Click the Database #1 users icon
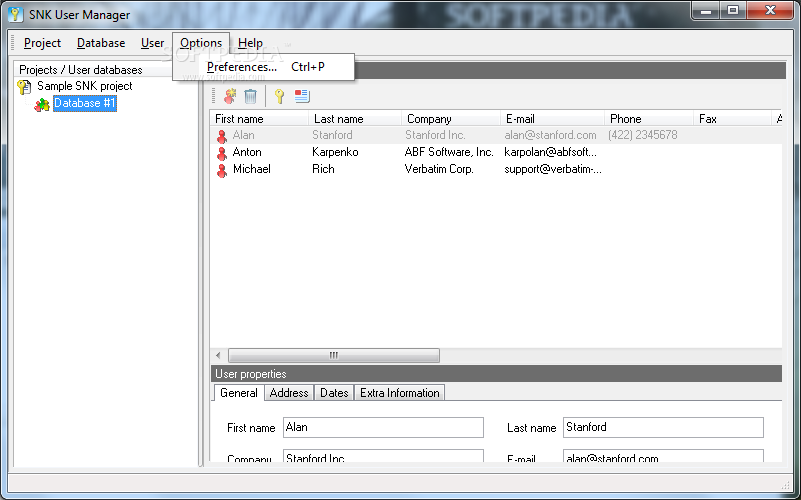The width and height of the screenshot is (801, 500). pos(42,104)
